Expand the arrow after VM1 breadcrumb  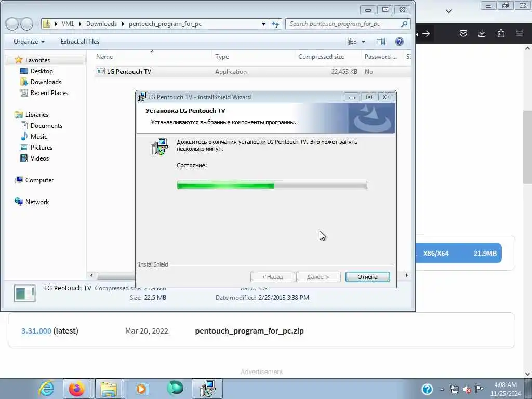point(80,24)
